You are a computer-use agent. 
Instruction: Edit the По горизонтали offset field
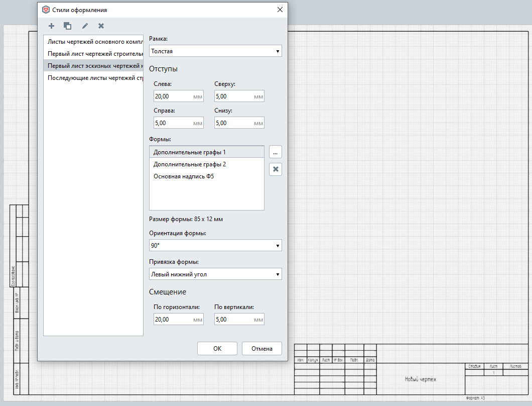[179, 320]
